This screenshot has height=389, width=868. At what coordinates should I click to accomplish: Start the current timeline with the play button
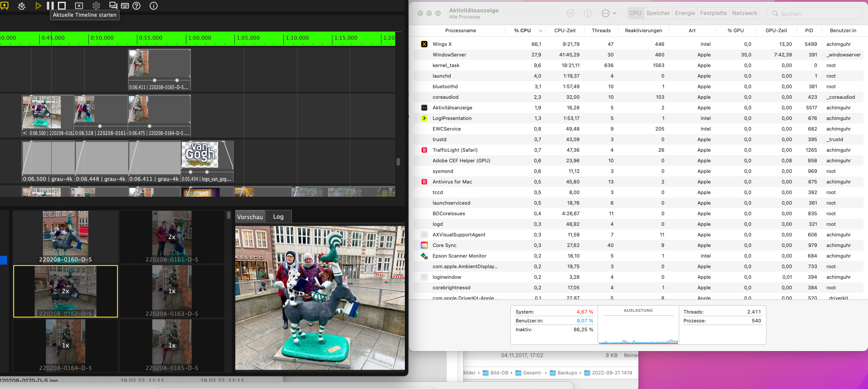pos(38,6)
